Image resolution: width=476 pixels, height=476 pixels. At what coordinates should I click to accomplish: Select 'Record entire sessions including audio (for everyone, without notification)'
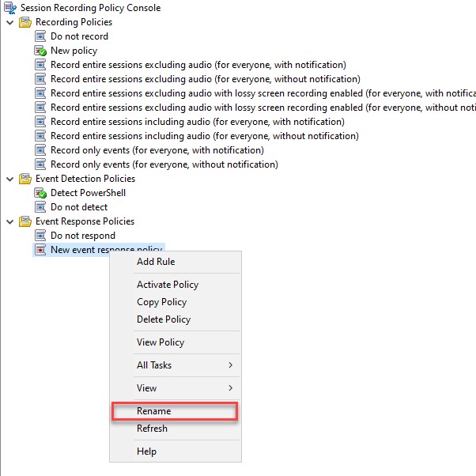(205, 136)
